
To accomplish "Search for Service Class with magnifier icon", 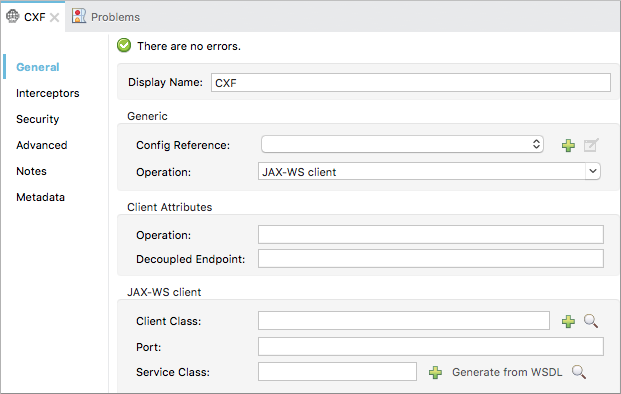I will (x=579, y=372).
